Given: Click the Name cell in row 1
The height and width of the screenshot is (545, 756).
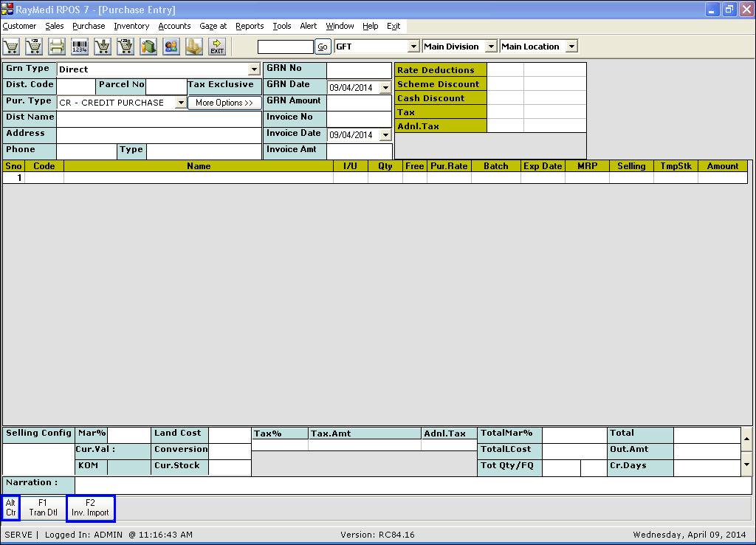Looking at the screenshot, I should [x=198, y=177].
